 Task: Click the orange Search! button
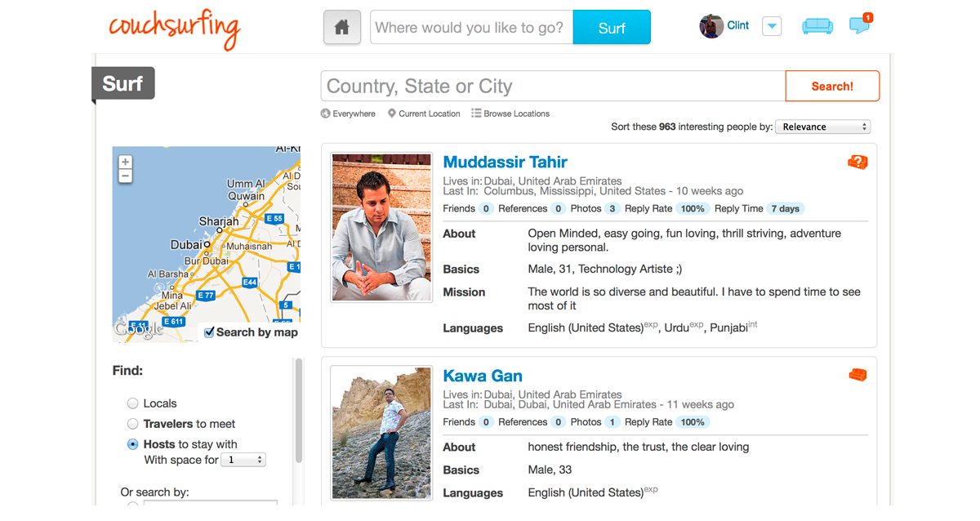point(832,87)
